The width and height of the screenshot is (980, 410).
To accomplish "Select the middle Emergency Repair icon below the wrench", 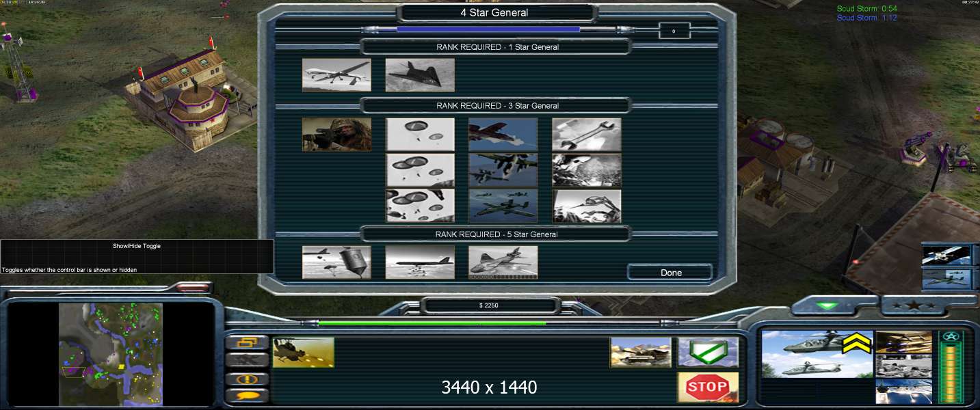I will [x=587, y=170].
